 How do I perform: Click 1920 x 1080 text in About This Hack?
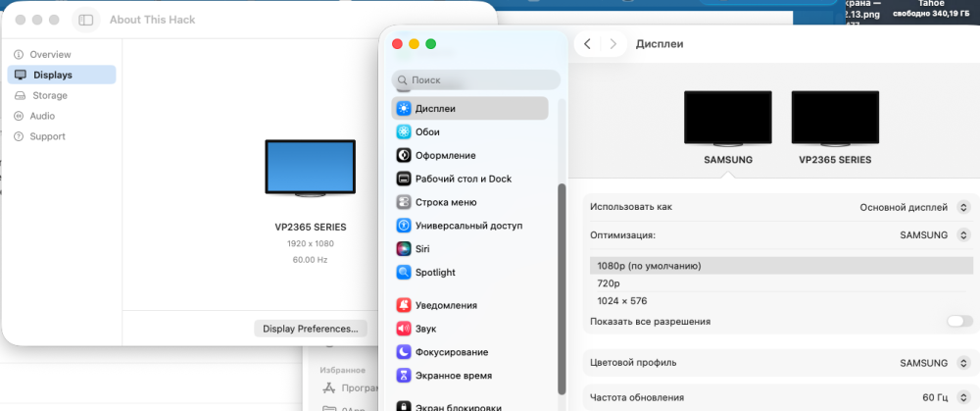[311, 243]
